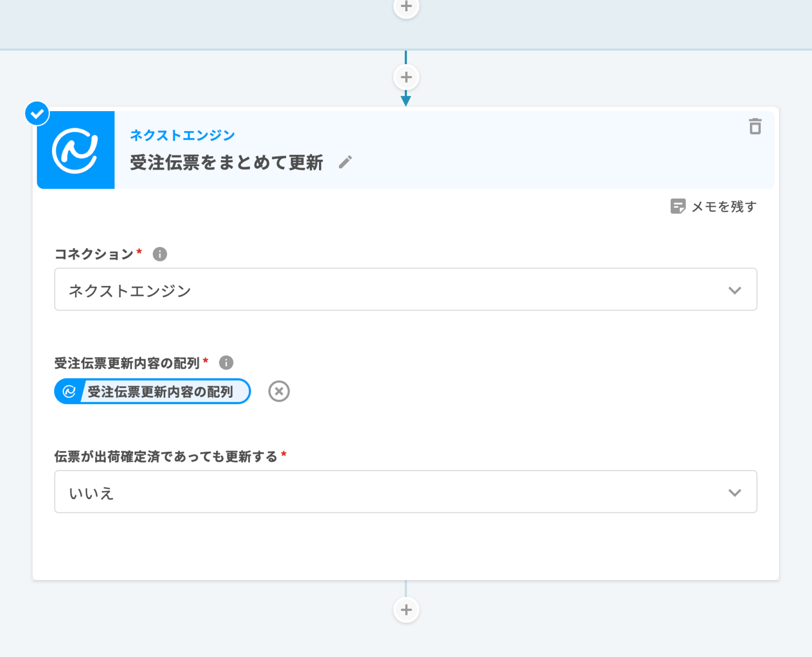Screen dimensions: 812x657
Task: Click the topmost plus button
Action: pos(406,7)
